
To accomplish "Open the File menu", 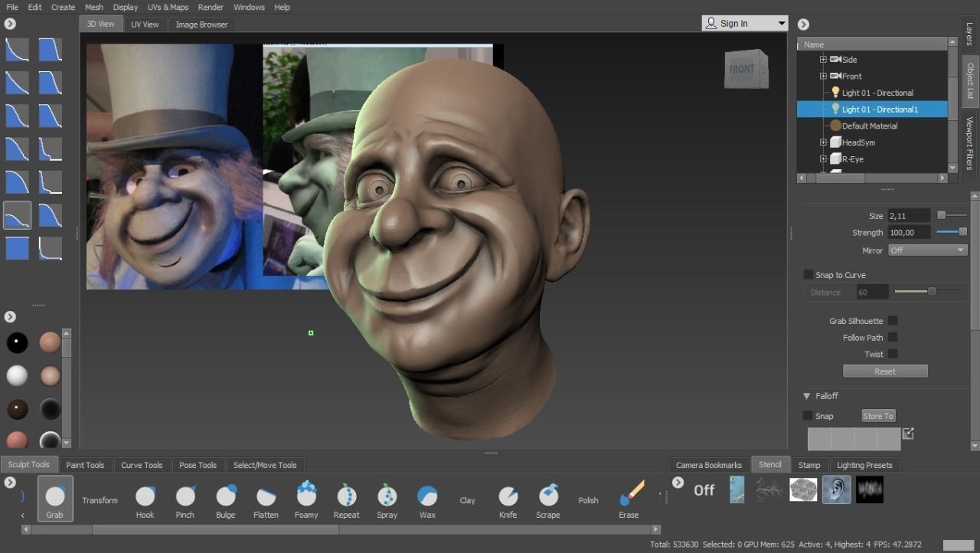I will click(x=12, y=7).
